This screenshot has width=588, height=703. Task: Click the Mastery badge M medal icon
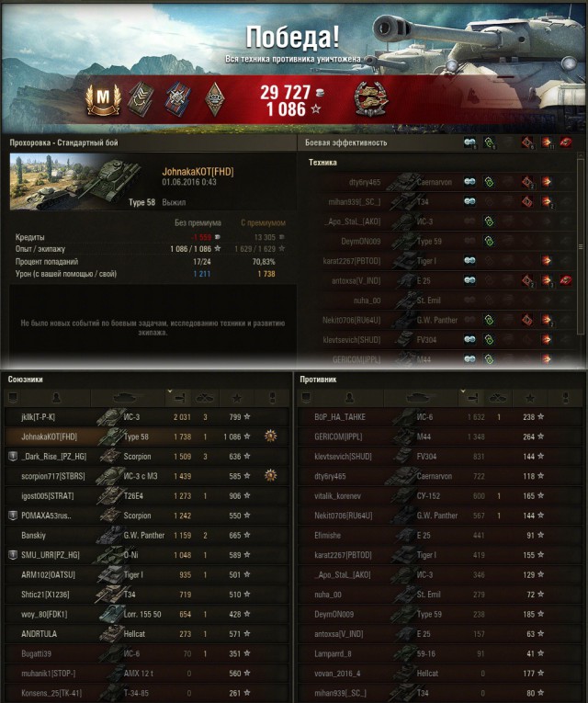tap(104, 97)
